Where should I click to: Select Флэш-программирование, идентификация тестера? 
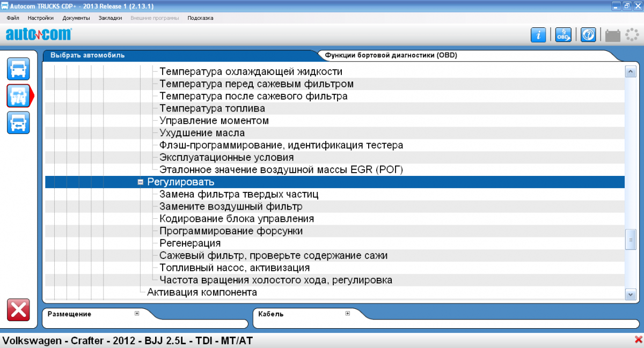[281, 145]
